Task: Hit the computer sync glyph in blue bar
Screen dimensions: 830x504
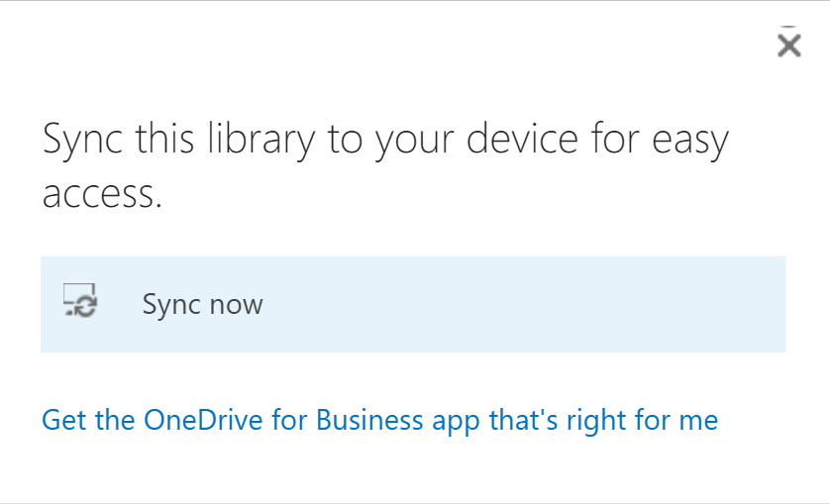Action: [x=80, y=300]
